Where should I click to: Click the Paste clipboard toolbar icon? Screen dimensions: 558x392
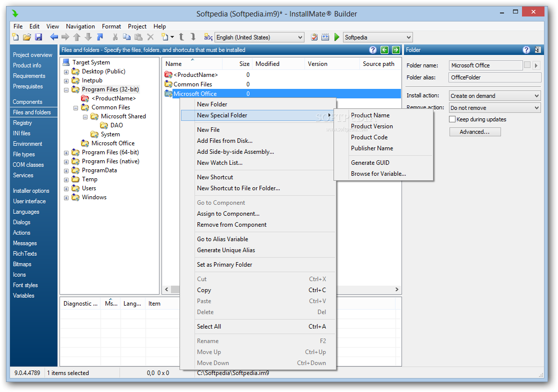138,37
